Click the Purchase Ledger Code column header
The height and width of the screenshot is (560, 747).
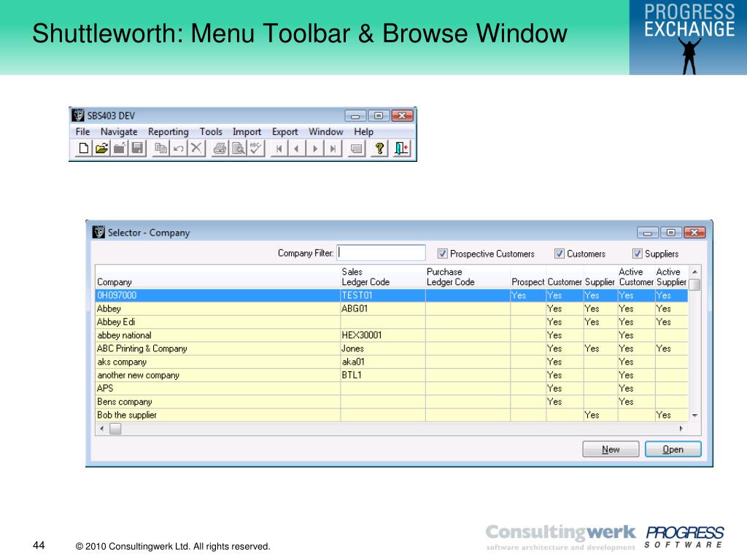point(468,276)
